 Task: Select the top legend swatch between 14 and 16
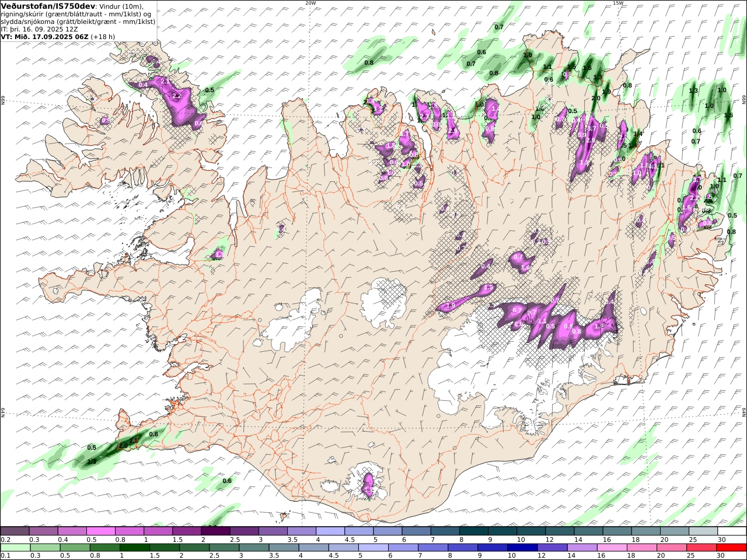click(588, 531)
